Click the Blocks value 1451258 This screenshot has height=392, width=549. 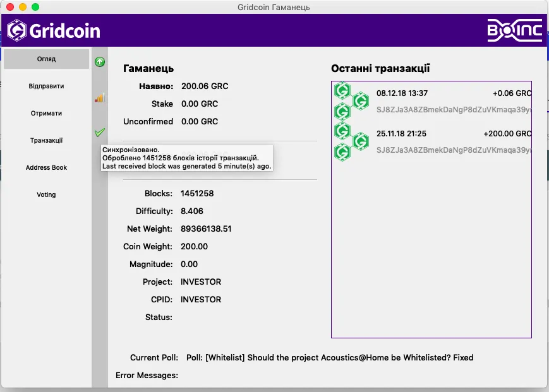coord(197,193)
